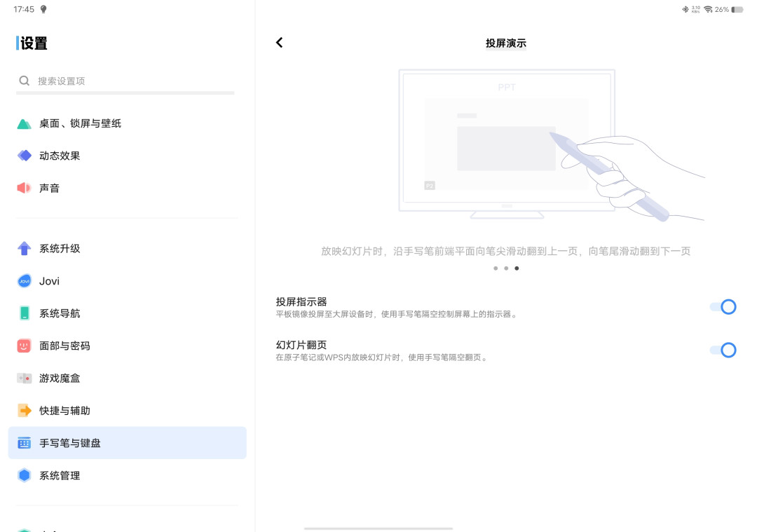
Task: Click the Wi-Fi status icon
Action: [708, 9]
